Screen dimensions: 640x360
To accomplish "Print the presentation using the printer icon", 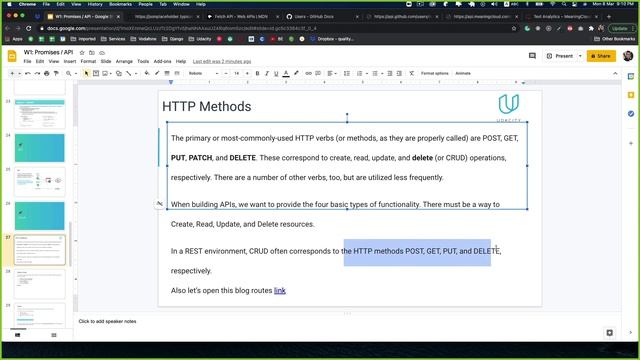I will [x=47, y=73].
